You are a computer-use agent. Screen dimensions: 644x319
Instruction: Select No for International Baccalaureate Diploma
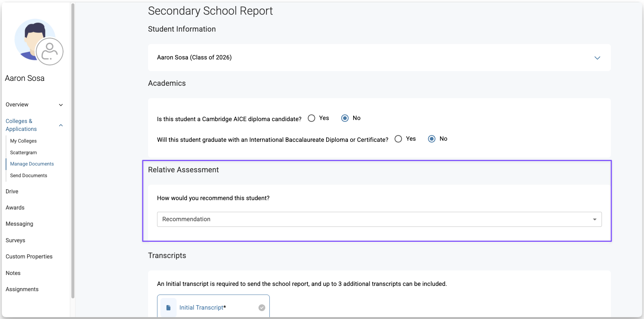coord(432,139)
